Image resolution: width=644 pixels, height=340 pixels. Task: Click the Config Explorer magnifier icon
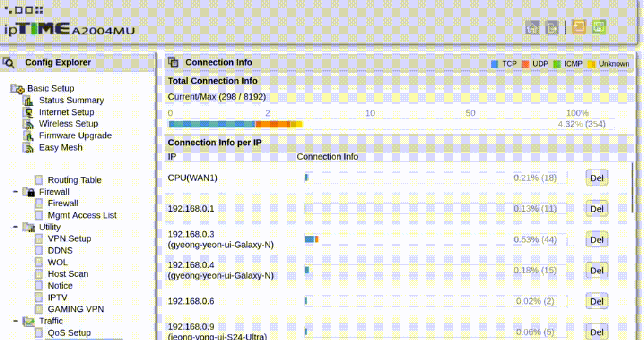tap(9, 62)
